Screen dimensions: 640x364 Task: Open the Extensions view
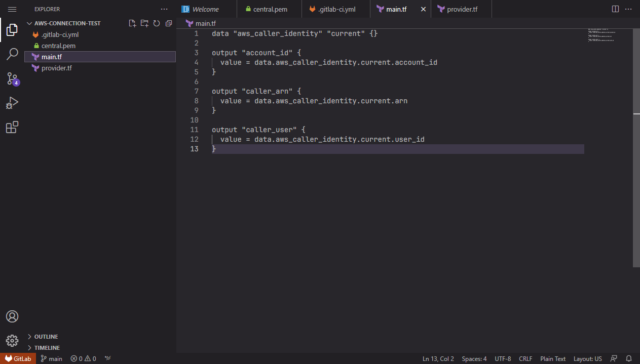12,127
